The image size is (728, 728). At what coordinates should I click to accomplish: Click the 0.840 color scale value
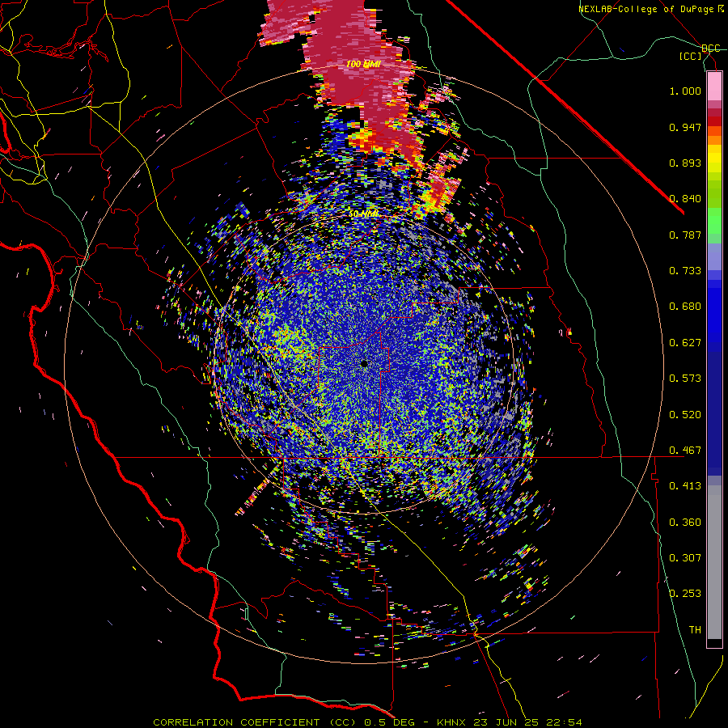[x=685, y=199]
